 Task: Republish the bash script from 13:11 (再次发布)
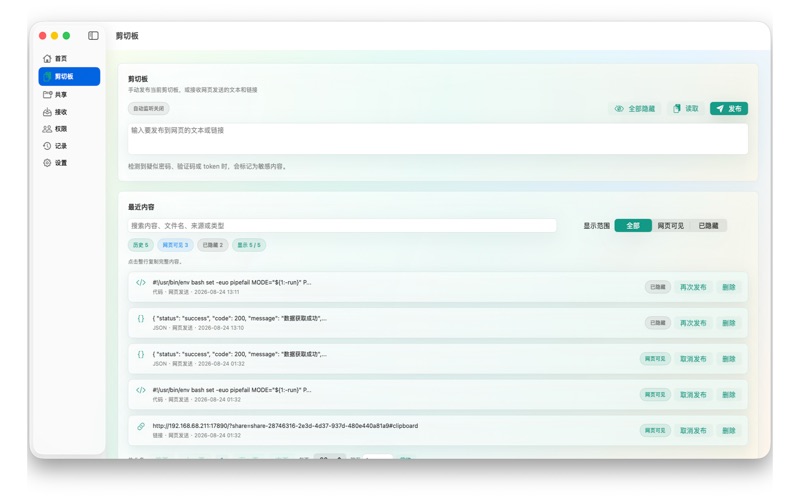click(693, 287)
